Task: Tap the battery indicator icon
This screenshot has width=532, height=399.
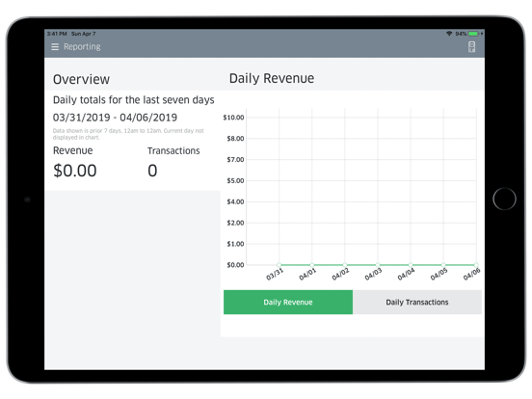Action: pos(473,34)
